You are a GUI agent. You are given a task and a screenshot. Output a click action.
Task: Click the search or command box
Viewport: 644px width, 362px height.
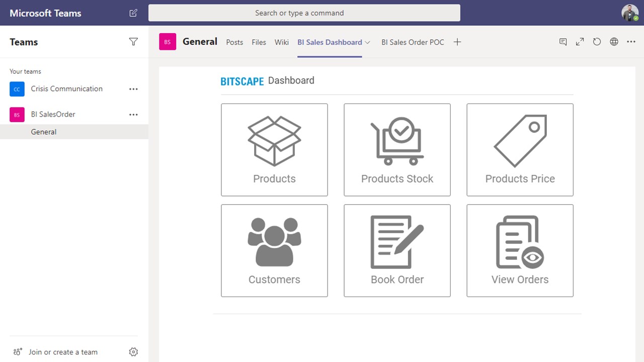[304, 13]
